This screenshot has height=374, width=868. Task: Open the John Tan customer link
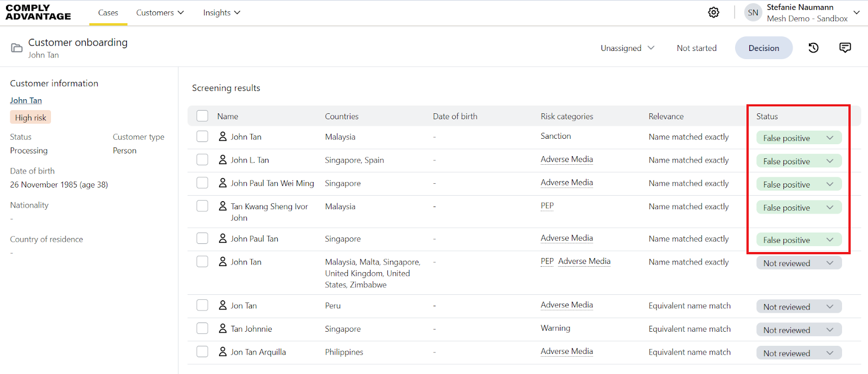click(x=25, y=100)
